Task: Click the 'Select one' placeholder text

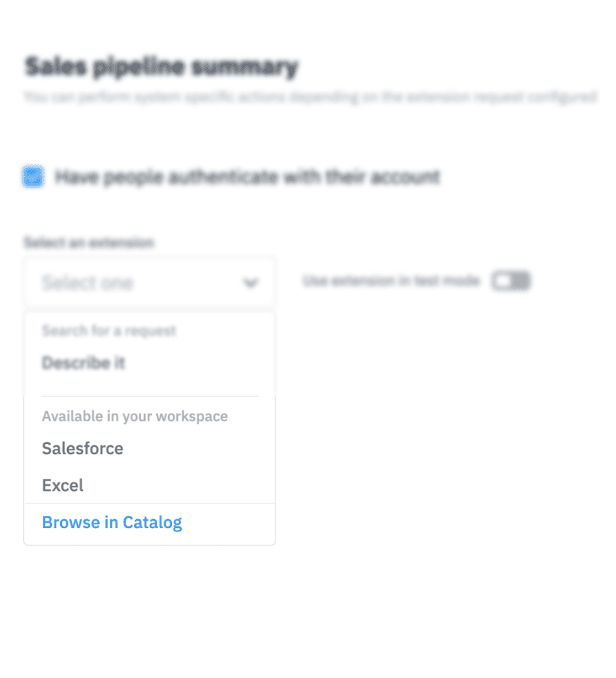Action: click(88, 282)
